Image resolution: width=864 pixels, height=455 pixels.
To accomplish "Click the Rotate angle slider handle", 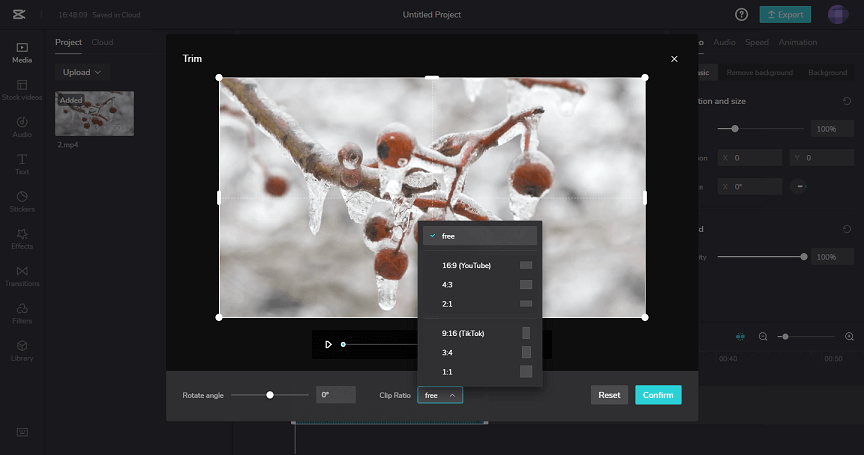I will click(x=270, y=395).
